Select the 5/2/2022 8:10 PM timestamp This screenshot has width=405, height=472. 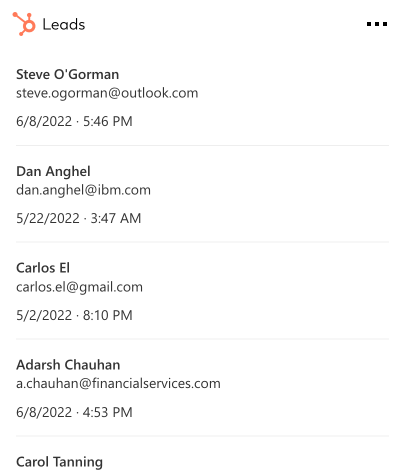(74, 315)
